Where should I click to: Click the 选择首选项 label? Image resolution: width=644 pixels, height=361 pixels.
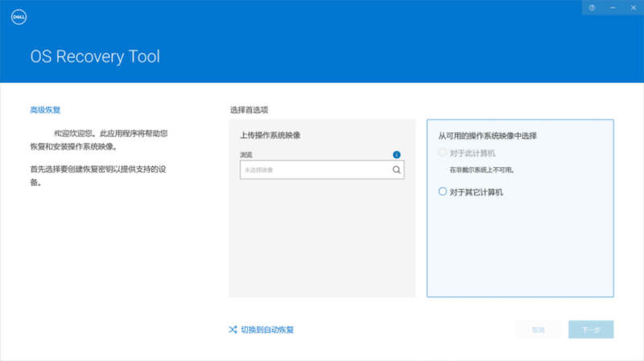pyautogui.click(x=249, y=110)
